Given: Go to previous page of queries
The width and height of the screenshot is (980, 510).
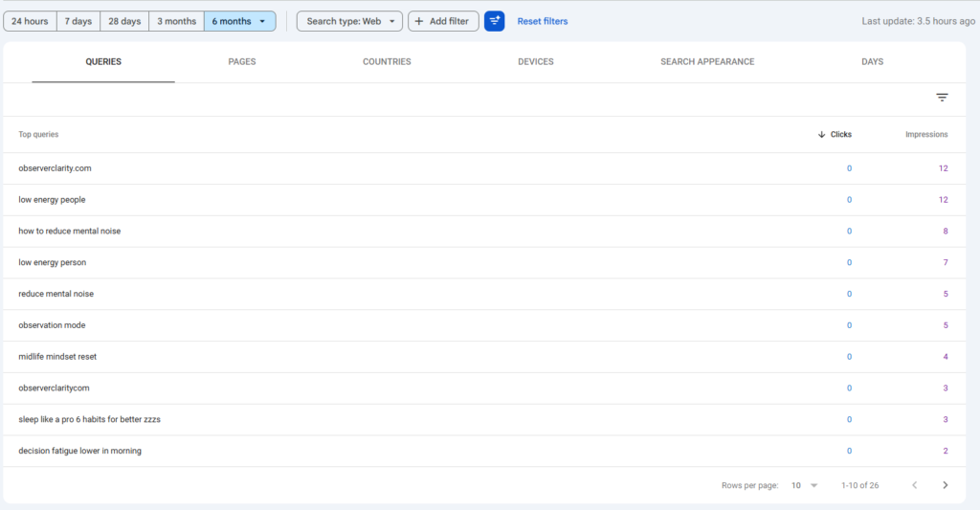Looking at the screenshot, I should click(x=914, y=485).
